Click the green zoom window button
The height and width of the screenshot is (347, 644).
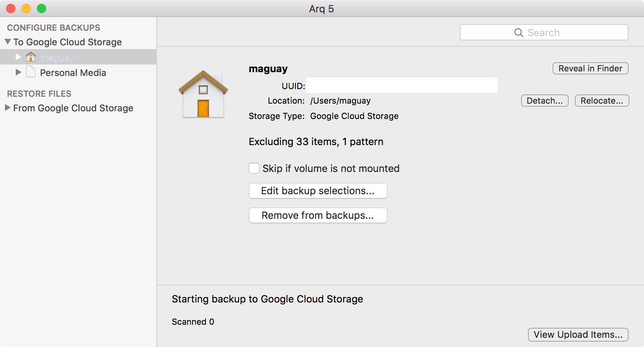click(x=41, y=8)
